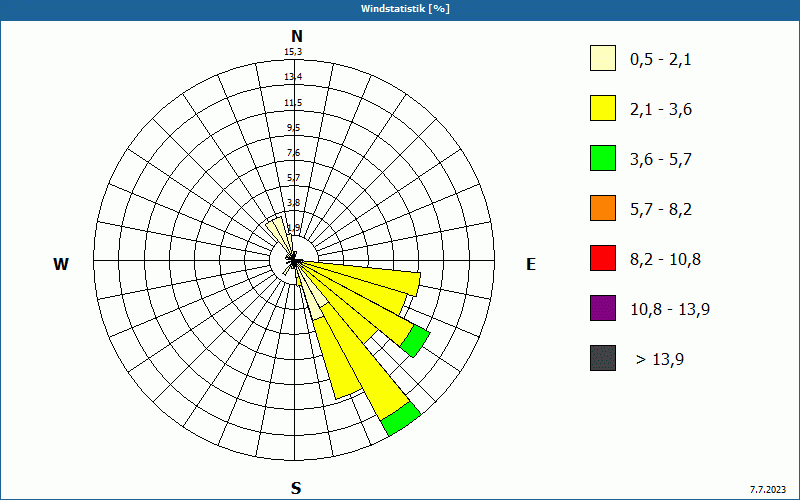
Task: Click the legend label 0,5 - 2,1
Action: [x=661, y=60]
